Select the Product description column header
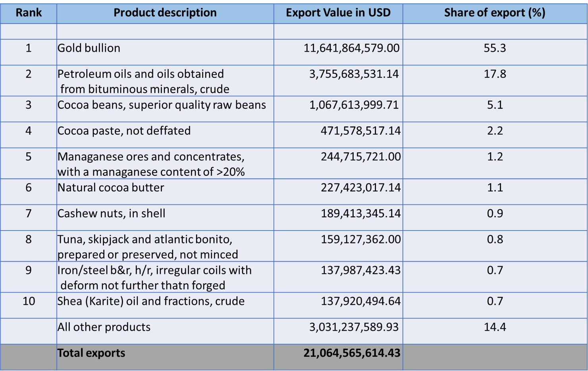This screenshot has width=588, height=371. pos(165,13)
